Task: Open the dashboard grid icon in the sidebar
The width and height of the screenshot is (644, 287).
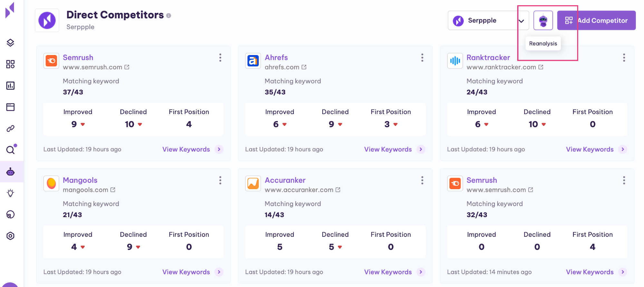Action: click(10, 64)
